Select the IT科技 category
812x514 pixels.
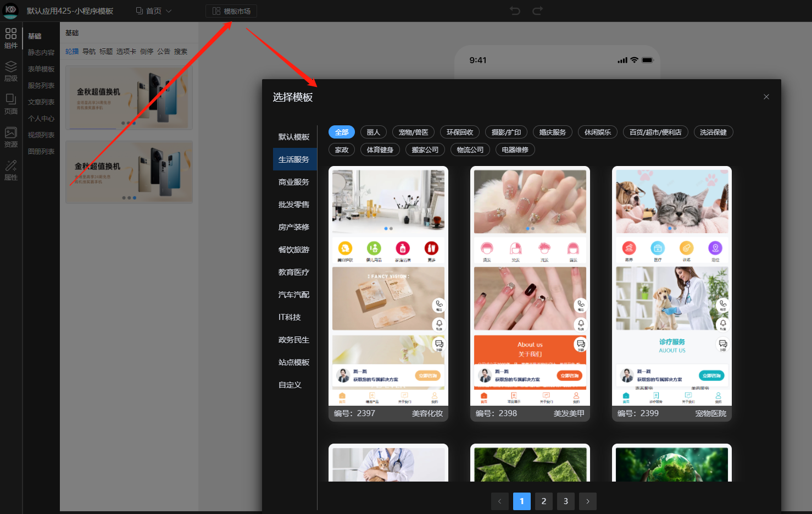coord(294,317)
